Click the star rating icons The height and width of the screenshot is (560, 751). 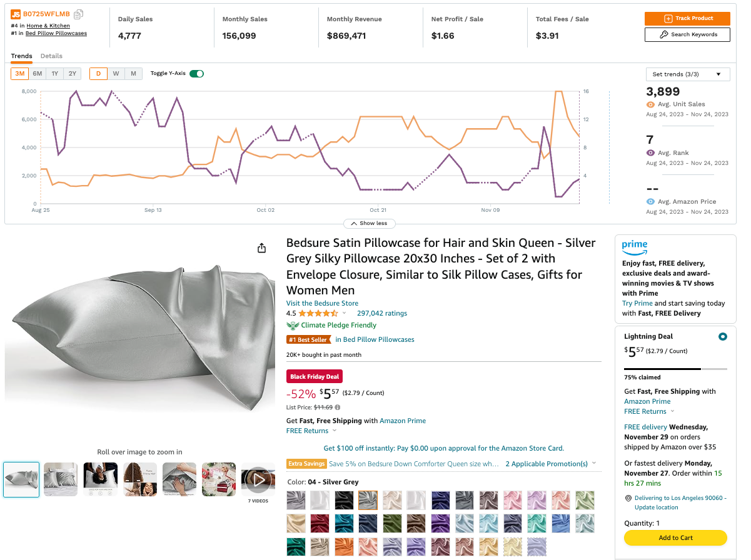(x=318, y=313)
